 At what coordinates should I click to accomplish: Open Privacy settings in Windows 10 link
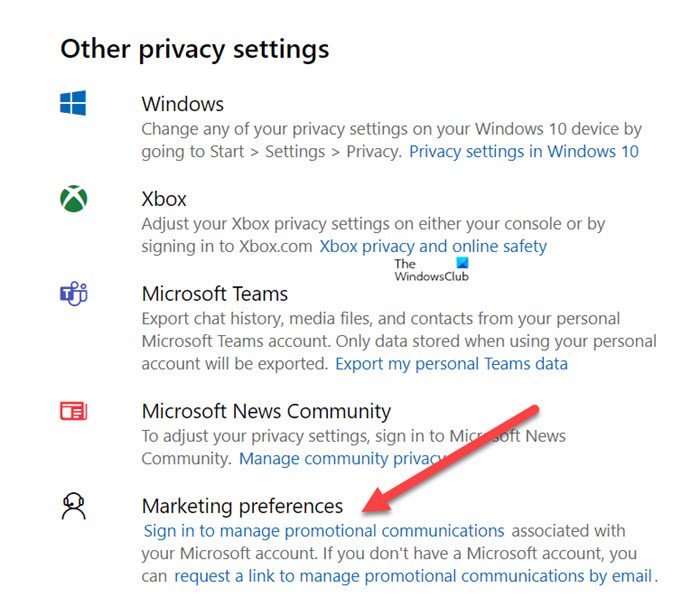pyautogui.click(x=524, y=152)
